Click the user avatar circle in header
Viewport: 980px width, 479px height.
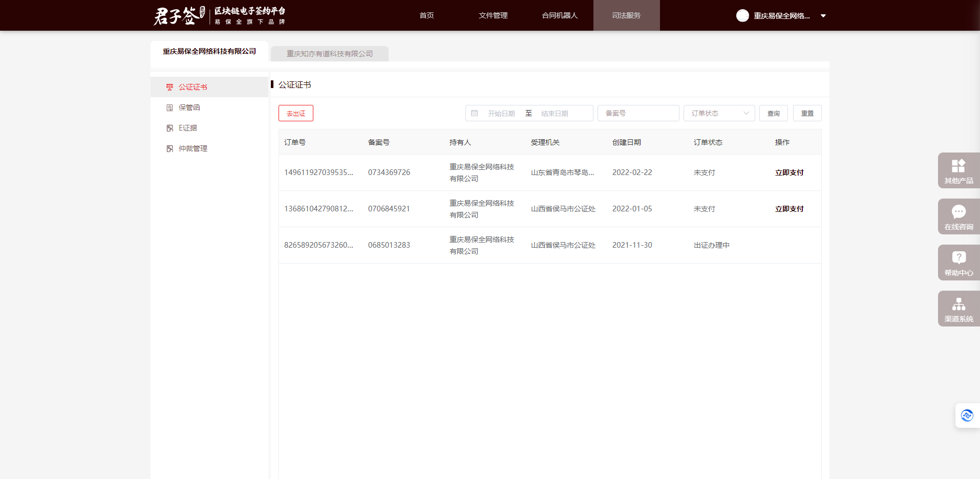[x=742, y=16]
